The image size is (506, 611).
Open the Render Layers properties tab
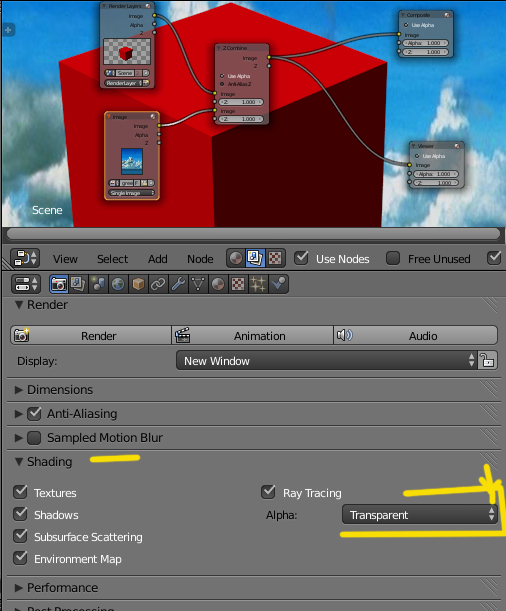tap(78, 284)
